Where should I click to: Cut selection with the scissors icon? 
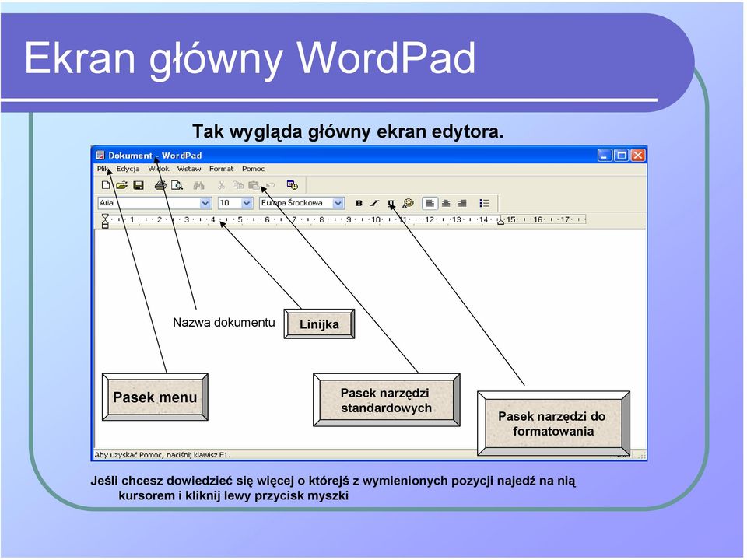coord(222,185)
